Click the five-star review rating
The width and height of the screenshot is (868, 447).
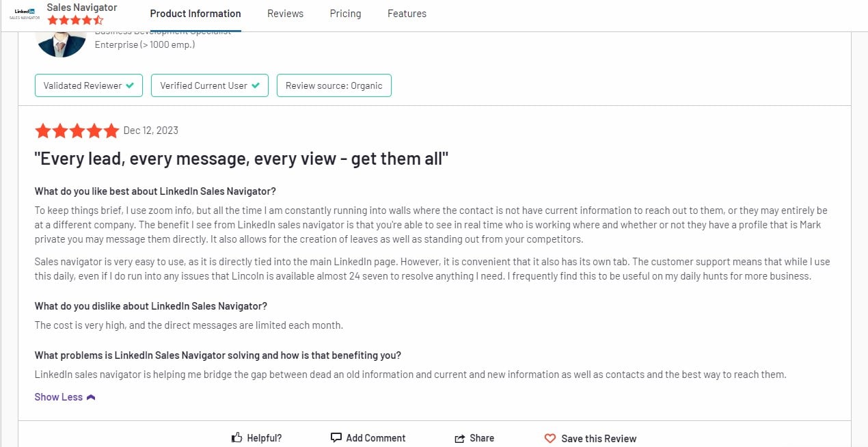coord(77,131)
